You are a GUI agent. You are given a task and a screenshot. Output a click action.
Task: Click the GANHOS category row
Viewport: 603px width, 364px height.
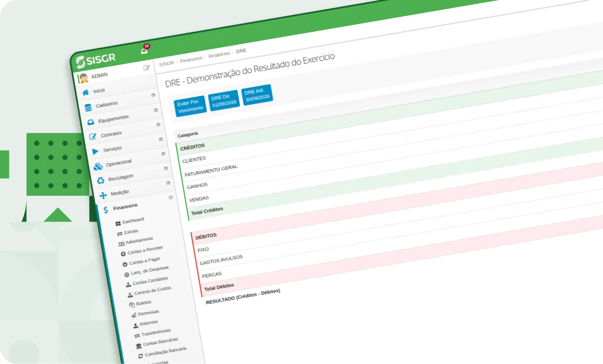click(197, 185)
